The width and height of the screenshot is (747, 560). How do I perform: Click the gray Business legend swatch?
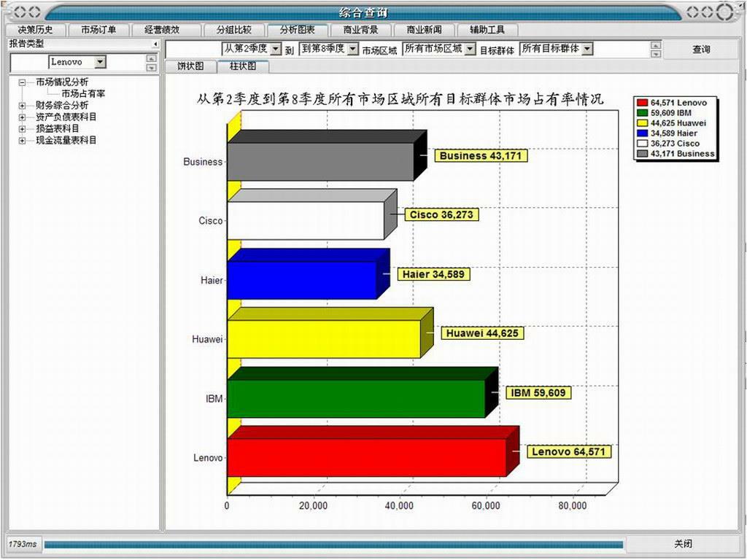click(642, 153)
